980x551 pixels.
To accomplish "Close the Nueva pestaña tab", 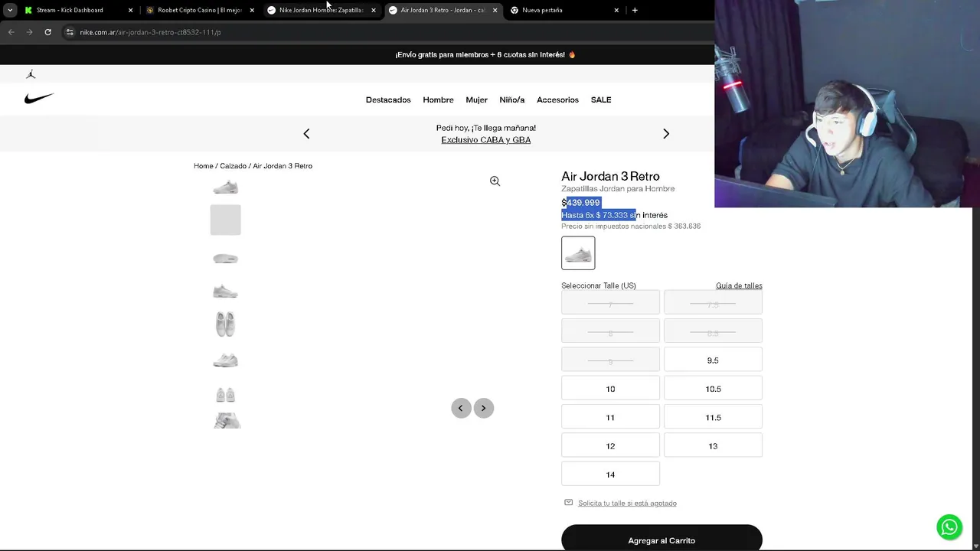I will coord(616,10).
